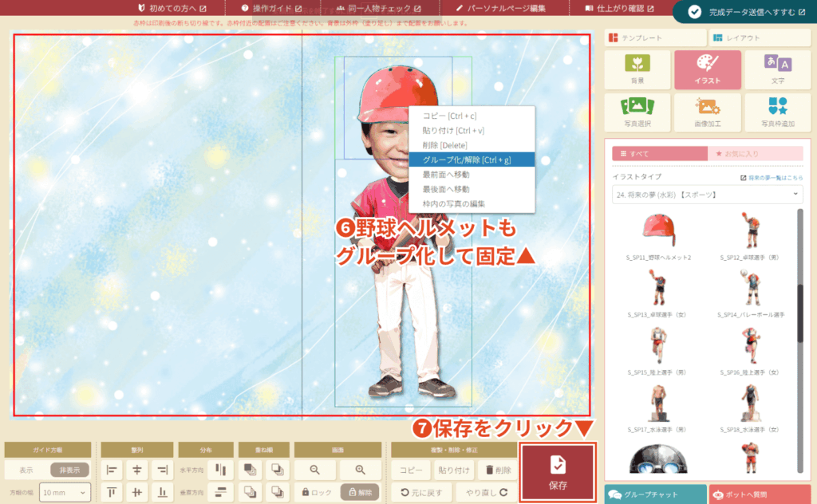This screenshot has width=817, height=504.
Task: Open the 10 mm guide width dropdown
Action: (x=65, y=493)
